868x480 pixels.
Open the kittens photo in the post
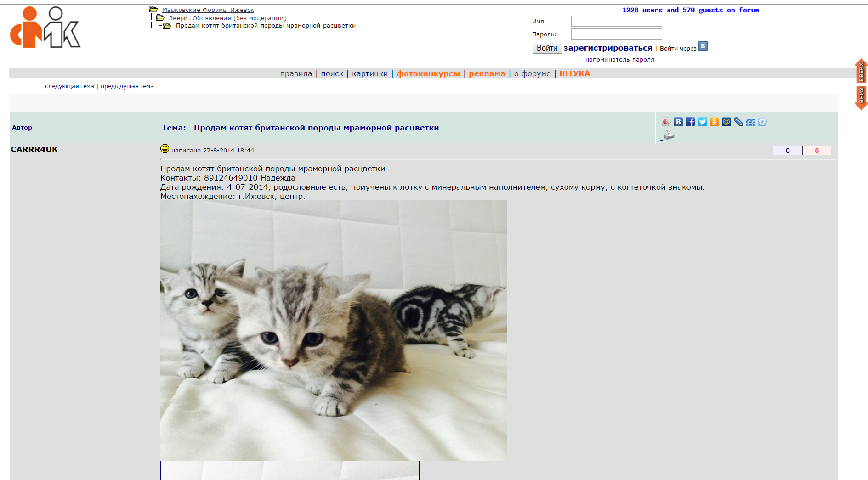coord(334,330)
